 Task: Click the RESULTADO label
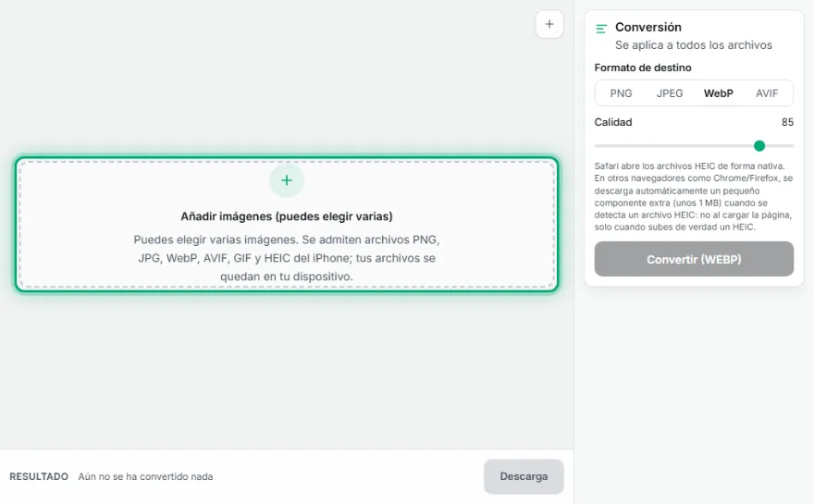(39, 476)
